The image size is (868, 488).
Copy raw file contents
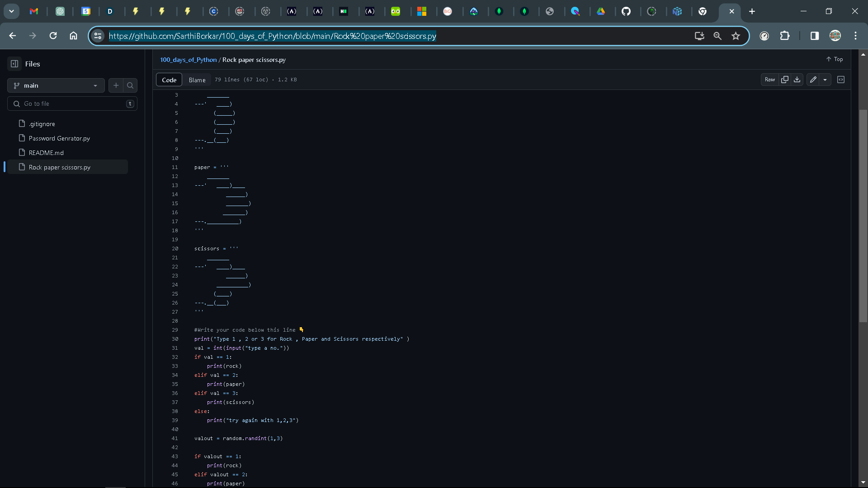pos(785,80)
